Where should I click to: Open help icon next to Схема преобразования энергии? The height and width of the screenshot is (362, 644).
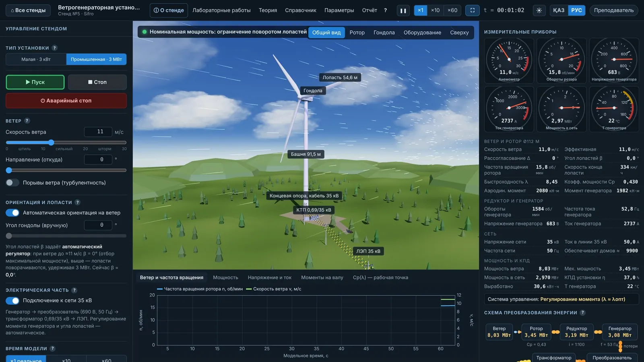[582, 313]
